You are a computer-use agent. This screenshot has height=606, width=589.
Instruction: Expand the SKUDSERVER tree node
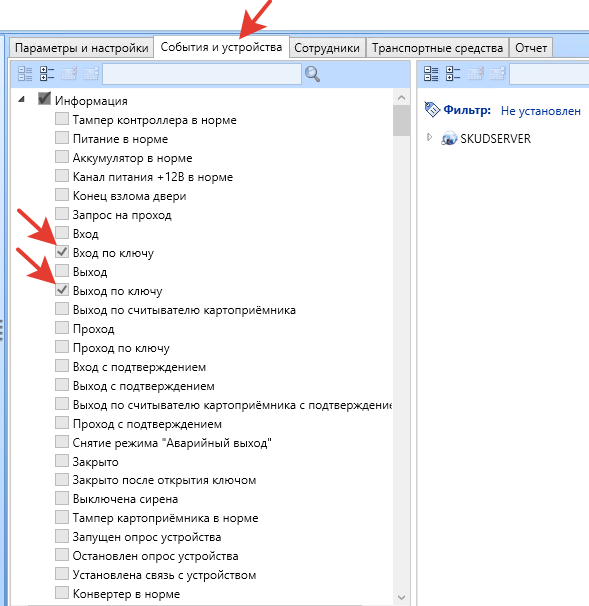[429, 137]
